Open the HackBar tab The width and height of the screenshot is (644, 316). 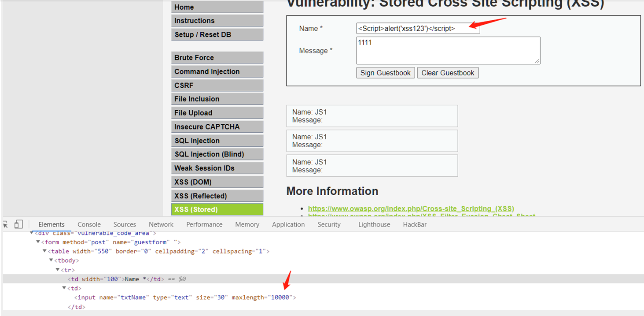pyautogui.click(x=415, y=224)
